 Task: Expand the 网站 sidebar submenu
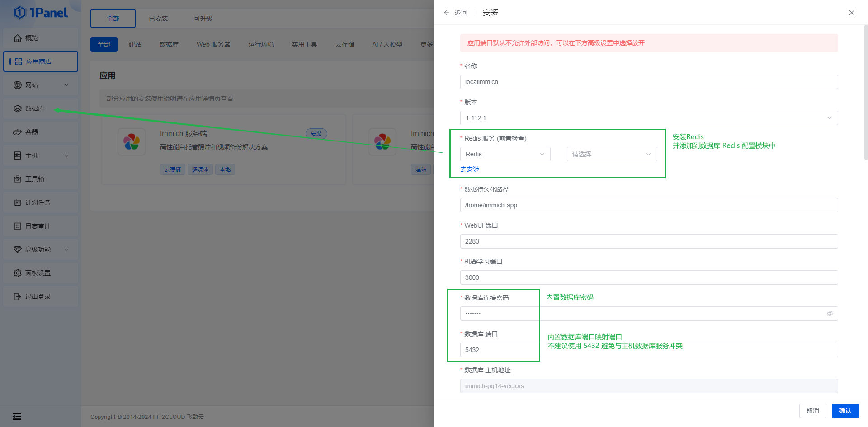(x=66, y=85)
